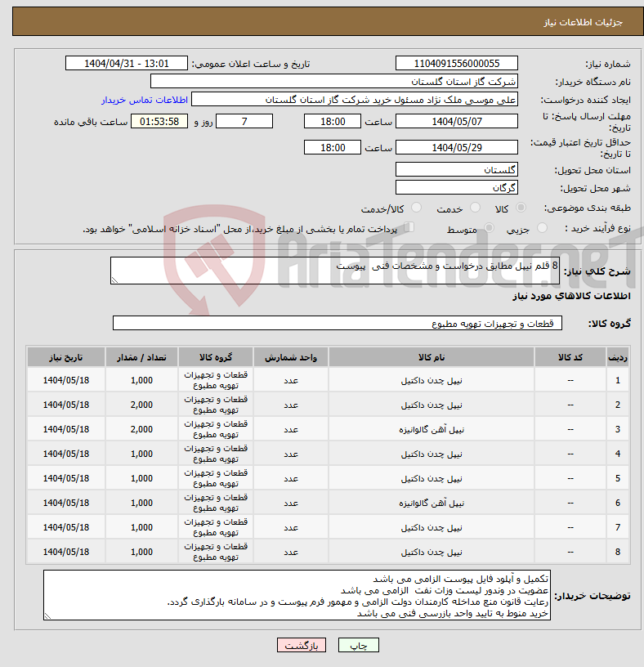Click quantity 1,000 in row 1
Viewport: 644px width, 667px height.
[x=141, y=380]
